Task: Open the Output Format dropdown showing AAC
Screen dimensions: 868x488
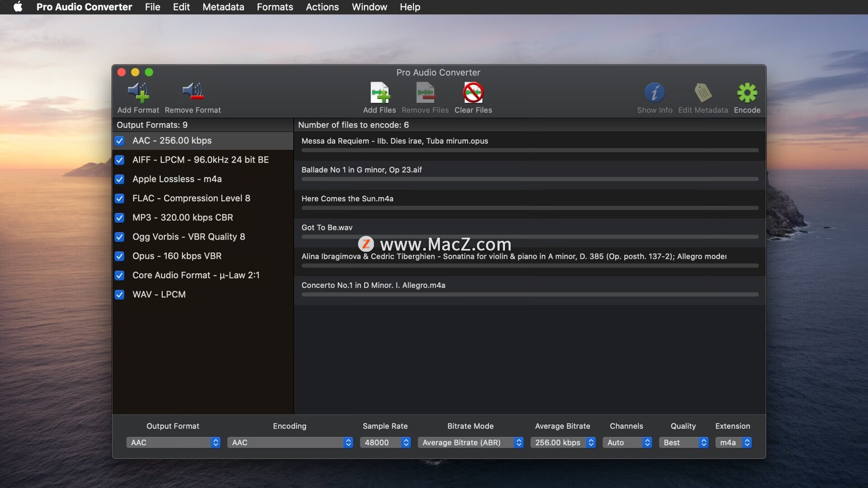Action: coord(173,442)
